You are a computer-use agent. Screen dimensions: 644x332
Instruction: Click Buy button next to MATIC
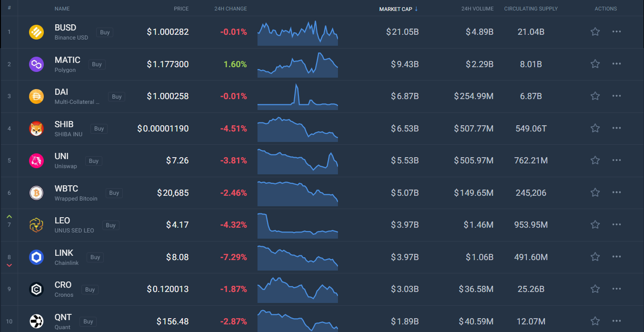tap(97, 64)
